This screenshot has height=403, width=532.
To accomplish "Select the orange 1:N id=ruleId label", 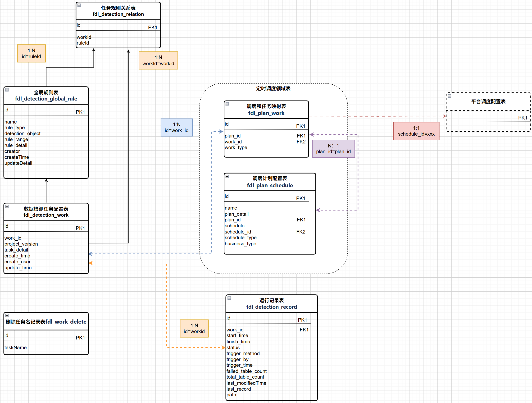I will tap(31, 53).
